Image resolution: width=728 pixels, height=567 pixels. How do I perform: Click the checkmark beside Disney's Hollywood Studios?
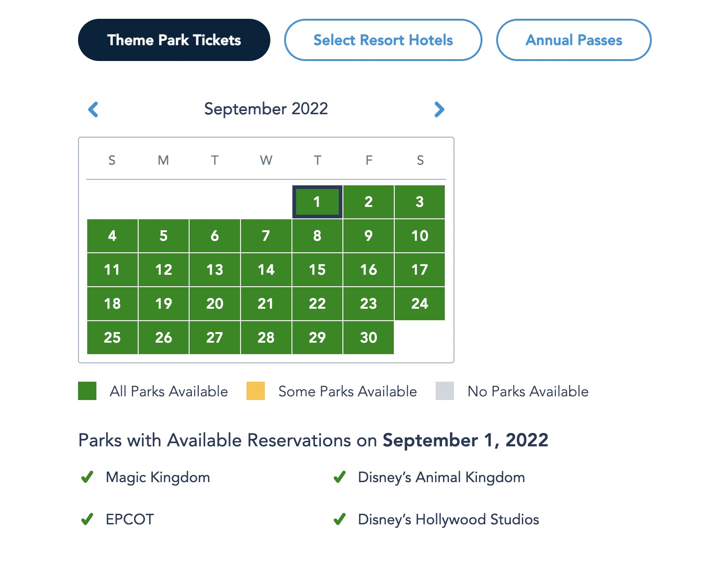tap(340, 519)
